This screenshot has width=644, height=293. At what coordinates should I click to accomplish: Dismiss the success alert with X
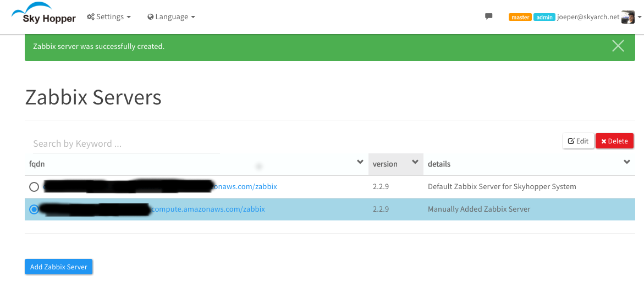(x=618, y=46)
